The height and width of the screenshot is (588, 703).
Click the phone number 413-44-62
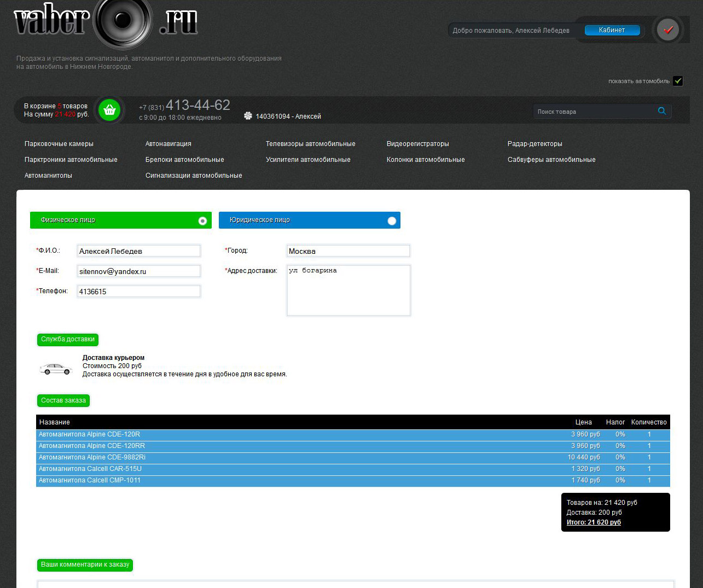198,105
